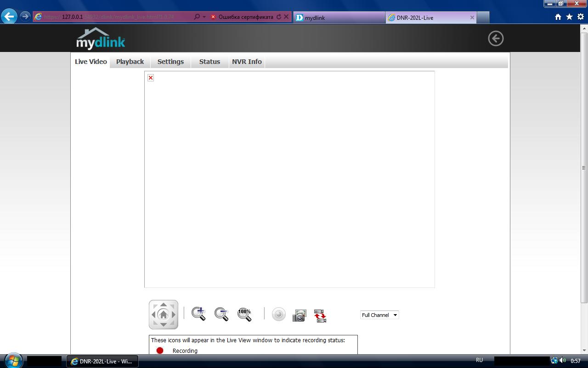Image resolution: width=588 pixels, height=368 pixels.
Task: Open the Settings tab
Action: click(x=170, y=62)
